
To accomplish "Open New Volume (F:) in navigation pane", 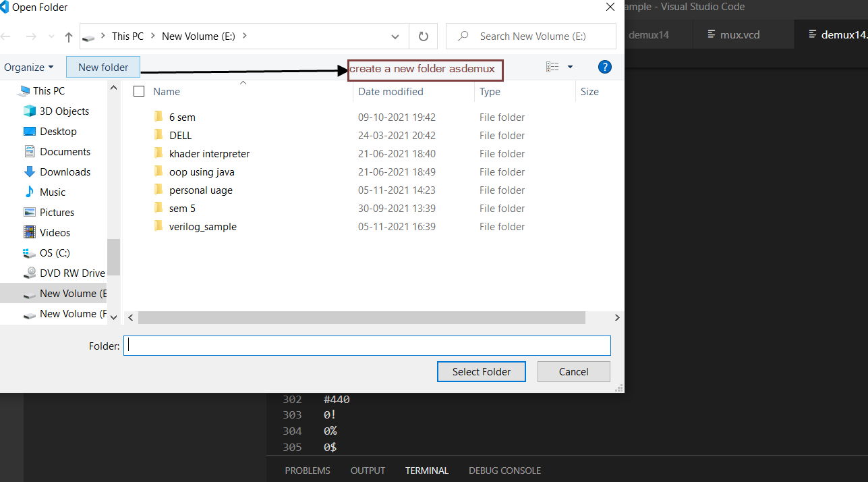I will (73, 313).
